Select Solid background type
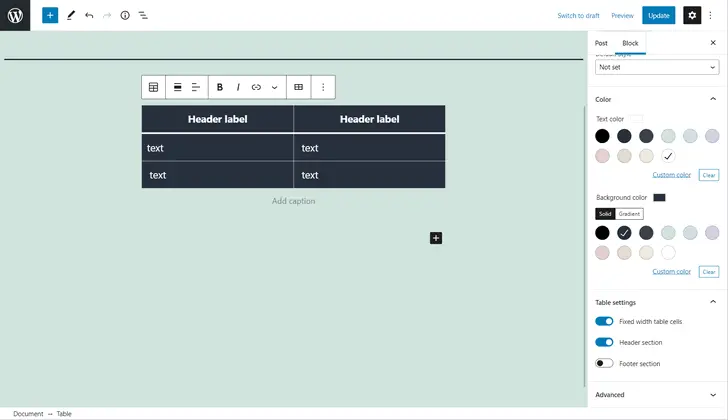 pyautogui.click(x=605, y=214)
